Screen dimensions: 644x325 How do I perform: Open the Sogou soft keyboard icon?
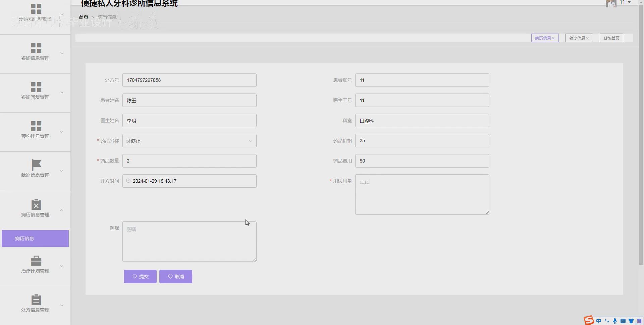pos(623,321)
